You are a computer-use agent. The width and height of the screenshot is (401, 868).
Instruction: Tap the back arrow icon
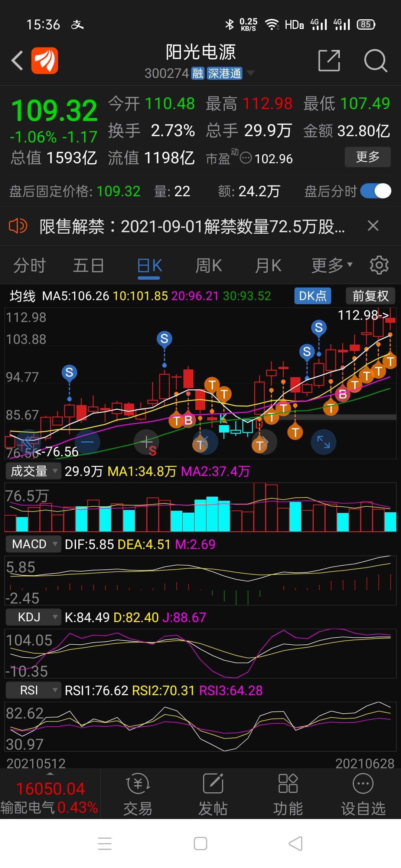[x=17, y=60]
